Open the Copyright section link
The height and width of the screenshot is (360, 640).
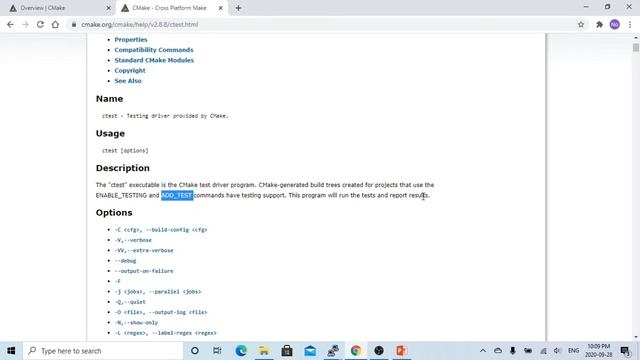[130, 70]
